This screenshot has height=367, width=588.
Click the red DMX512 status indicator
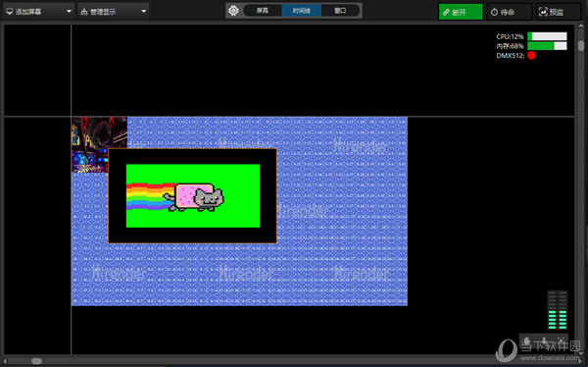point(531,56)
